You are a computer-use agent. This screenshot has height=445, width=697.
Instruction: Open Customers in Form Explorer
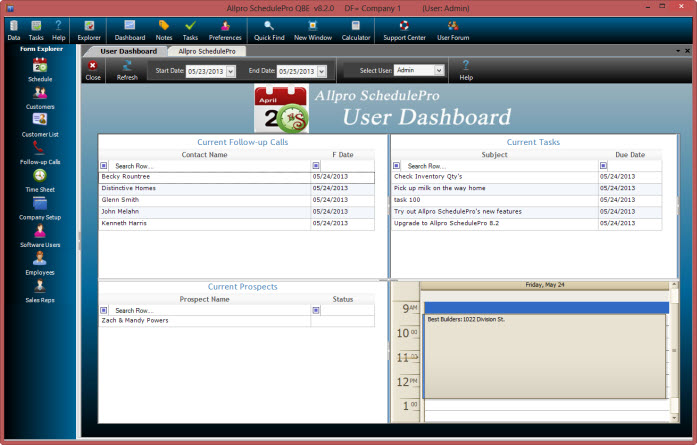[40, 98]
